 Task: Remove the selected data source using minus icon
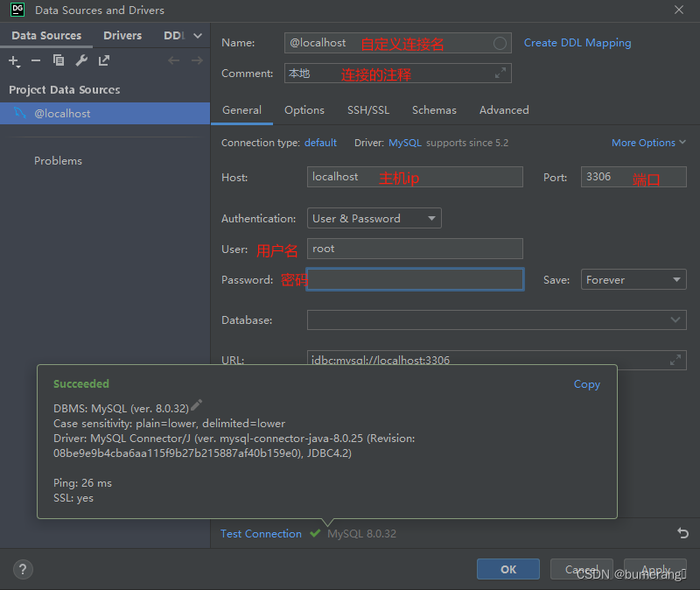pos(35,60)
